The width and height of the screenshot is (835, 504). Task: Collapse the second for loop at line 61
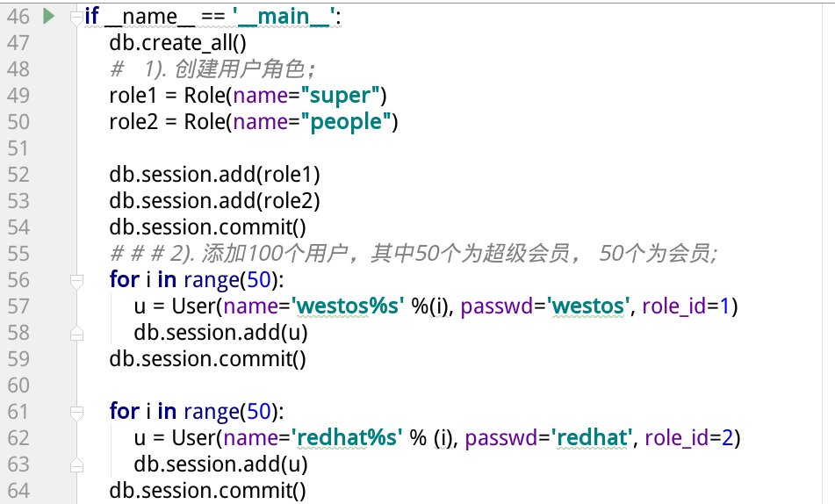(x=76, y=413)
